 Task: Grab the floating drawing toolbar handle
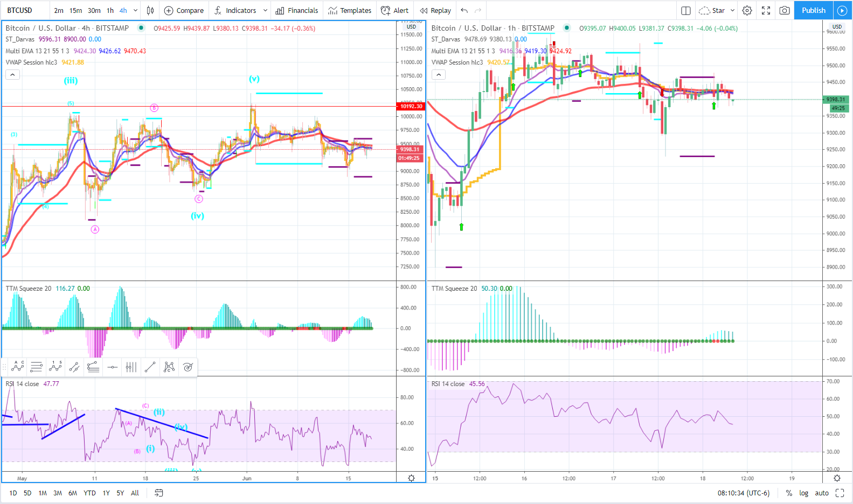[4, 367]
